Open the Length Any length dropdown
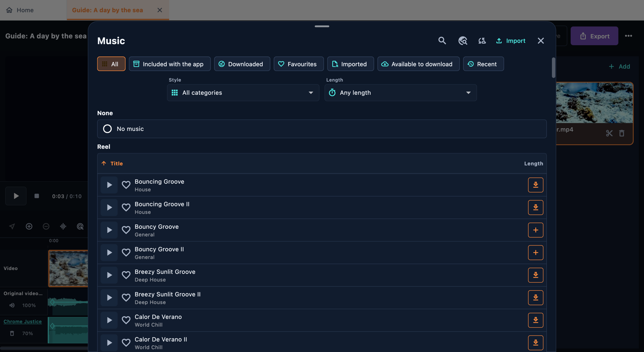The height and width of the screenshot is (352, 644). 400,92
